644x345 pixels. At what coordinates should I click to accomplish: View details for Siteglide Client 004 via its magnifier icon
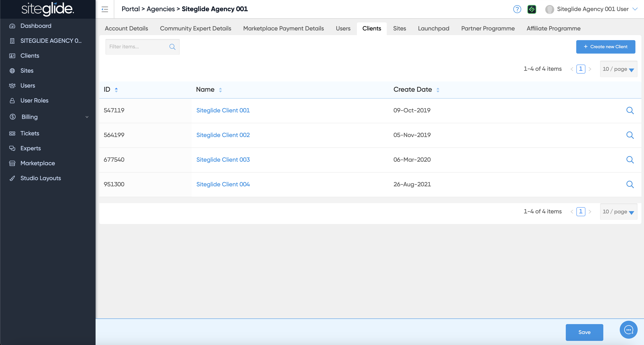point(630,184)
